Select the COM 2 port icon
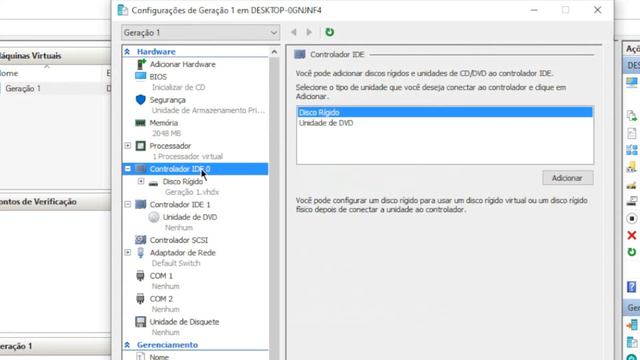This screenshot has width=640, height=360. (140, 299)
